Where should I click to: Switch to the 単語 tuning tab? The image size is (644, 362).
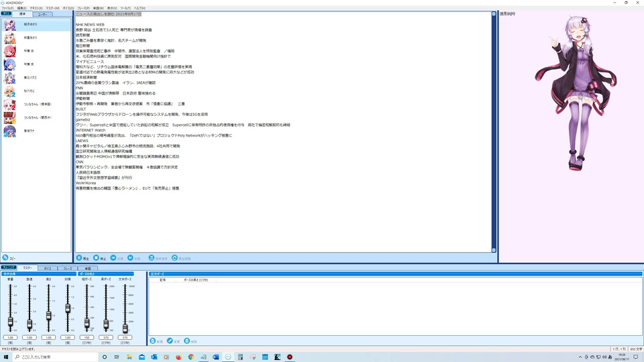(88, 268)
